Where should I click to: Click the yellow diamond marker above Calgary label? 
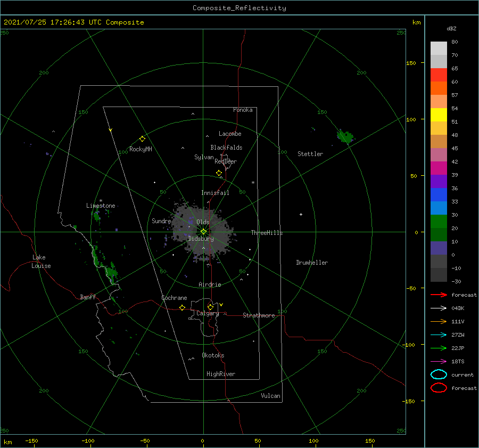(210, 307)
